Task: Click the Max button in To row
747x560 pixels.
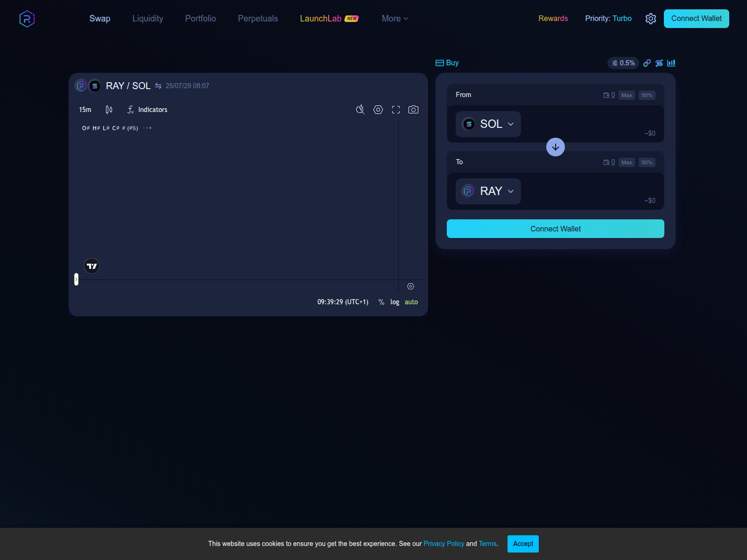Action: tap(627, 162)
